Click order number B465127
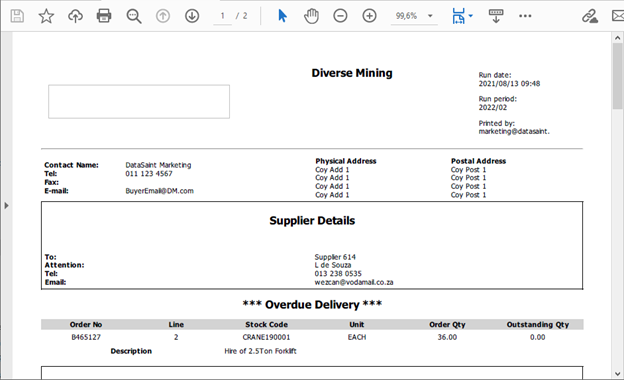Image resolution: width=624 pixels, height=380 pixels. [86, 337]
